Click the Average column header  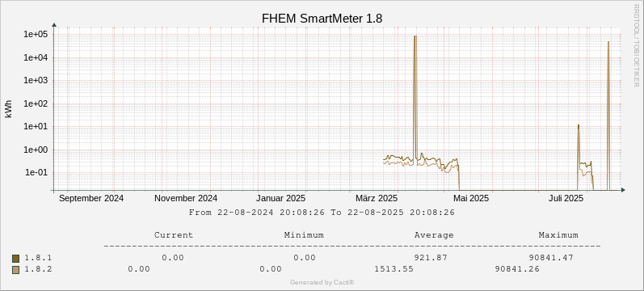click(434, 235)
